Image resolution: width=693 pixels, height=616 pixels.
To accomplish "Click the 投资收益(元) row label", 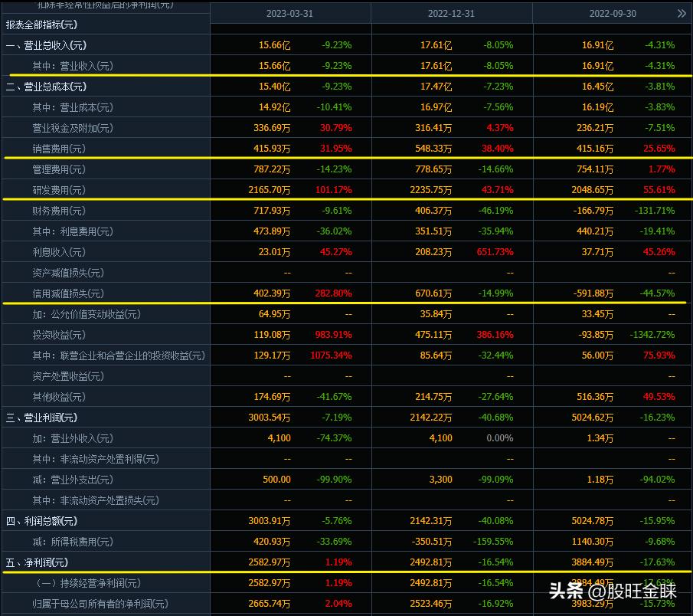I will point(59,335).
